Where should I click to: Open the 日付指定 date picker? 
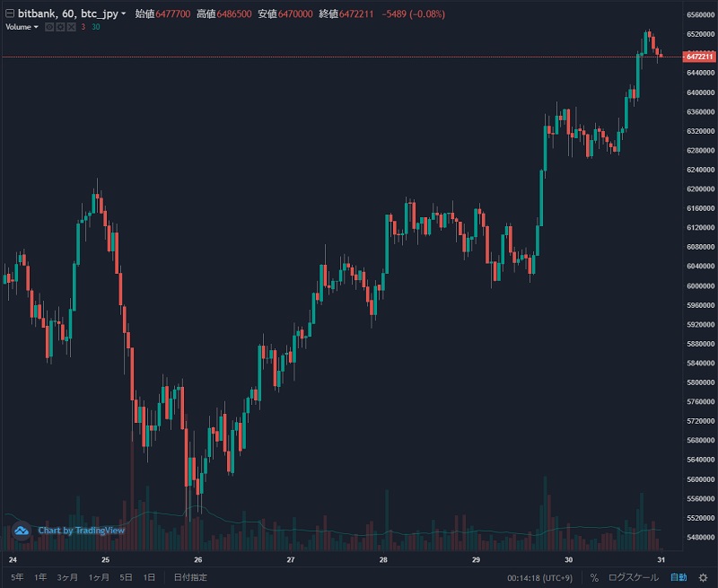[x=190, y=577]
